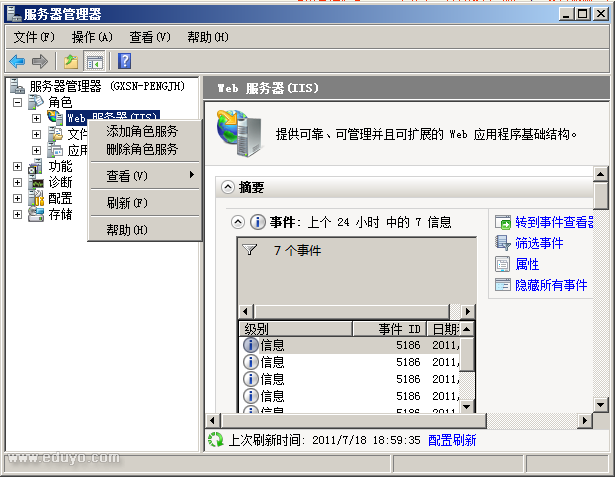
Task: Click the back arrow in the toolbar
Action: (17, 62)
